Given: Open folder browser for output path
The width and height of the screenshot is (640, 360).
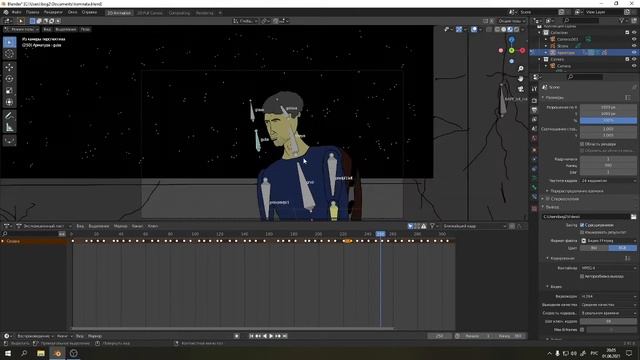Looking at the screenshot, I should (633, 217).
